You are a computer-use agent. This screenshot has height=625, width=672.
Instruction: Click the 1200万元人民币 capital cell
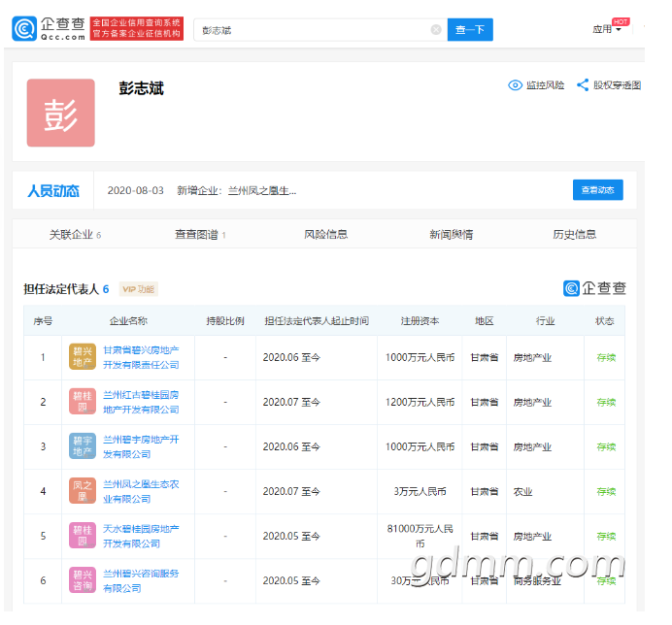pyautogui.click(x=420, y=402)
